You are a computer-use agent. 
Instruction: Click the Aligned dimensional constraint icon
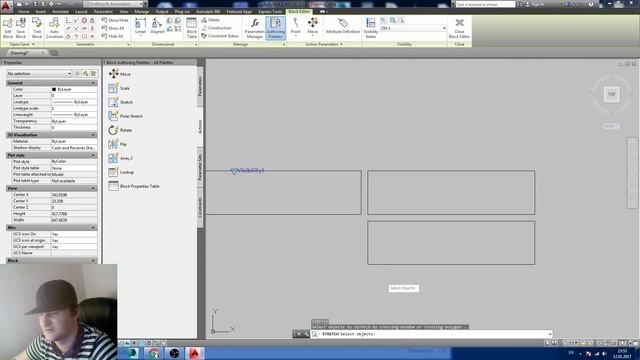tap(157, 26)
